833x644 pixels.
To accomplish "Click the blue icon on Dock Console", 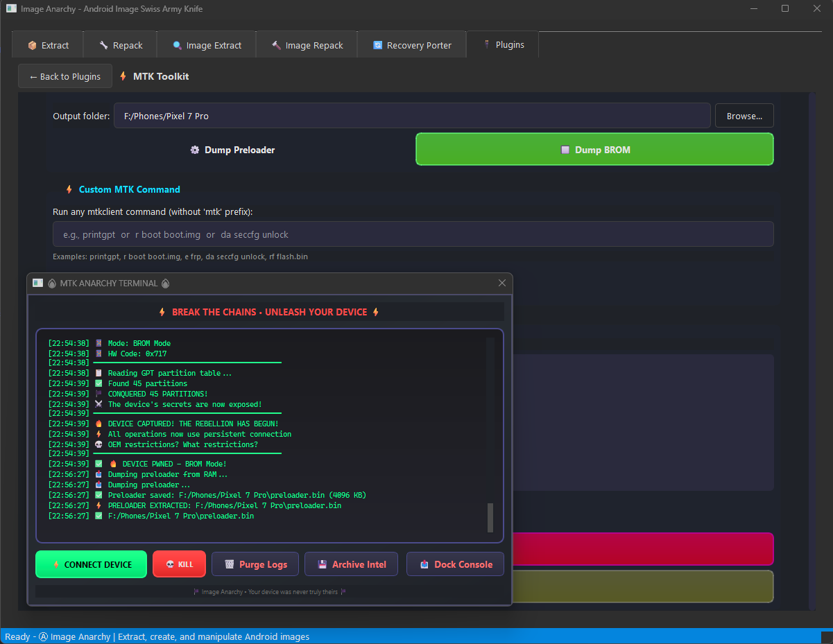I will (x=425, y=564).
